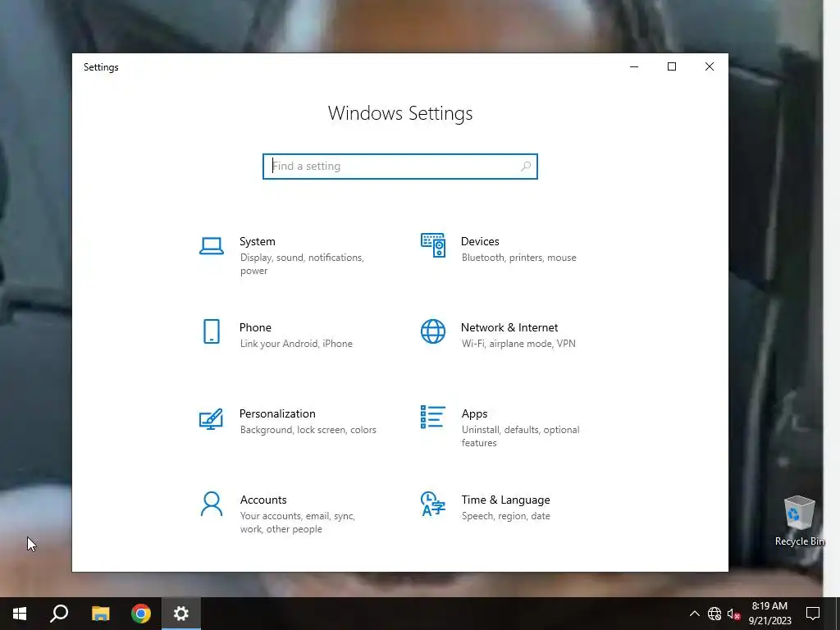This screenshot has height=630, width=840.
Task: Select the Settings gear in the taskbar
Action: tap(181, 614)
